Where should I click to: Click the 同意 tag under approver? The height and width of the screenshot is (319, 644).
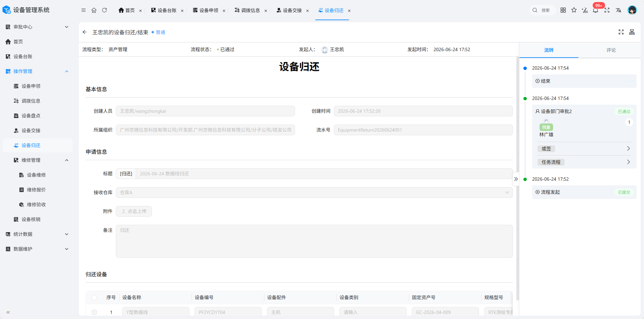tap(546, 127)
